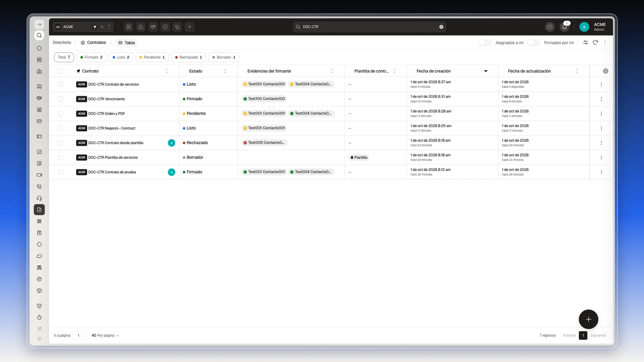Click the help question mark icon
Viewport: 644px width, 362px height.
click(x=550, y=27)
